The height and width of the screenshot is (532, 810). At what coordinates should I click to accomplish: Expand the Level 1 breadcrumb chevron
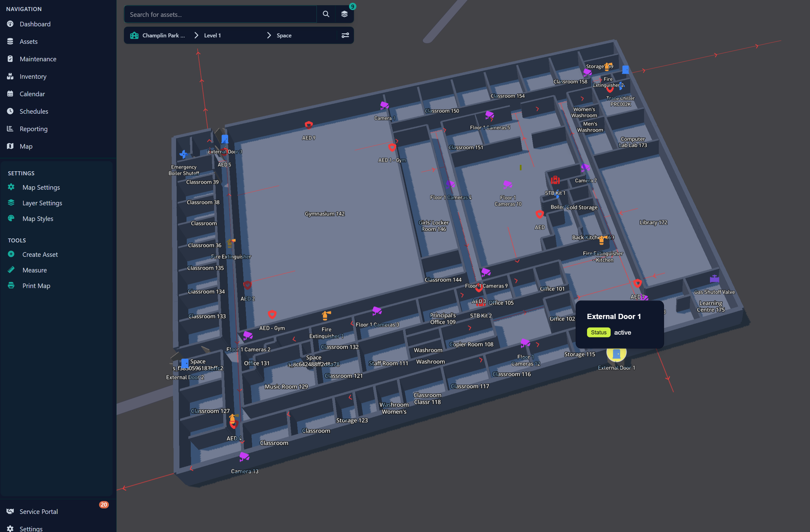point(196,35)
